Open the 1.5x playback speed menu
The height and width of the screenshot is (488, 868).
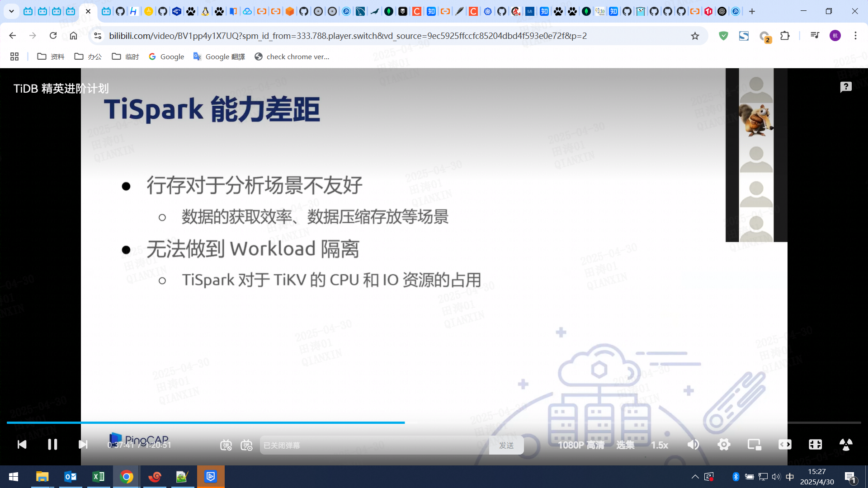point(659,445)
